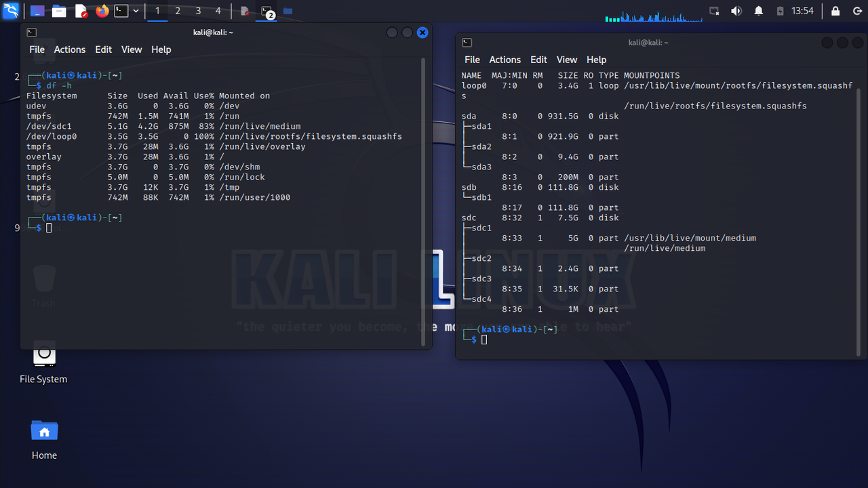Viewport: 868px width, 488px height.
Task: Click '/usr/lib/live/mount/medium' mountpoint text
Action: (690, 238)
